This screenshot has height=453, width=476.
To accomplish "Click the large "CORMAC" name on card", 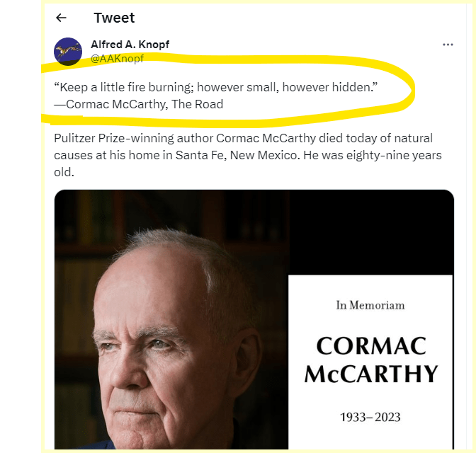I will (371, 345).
